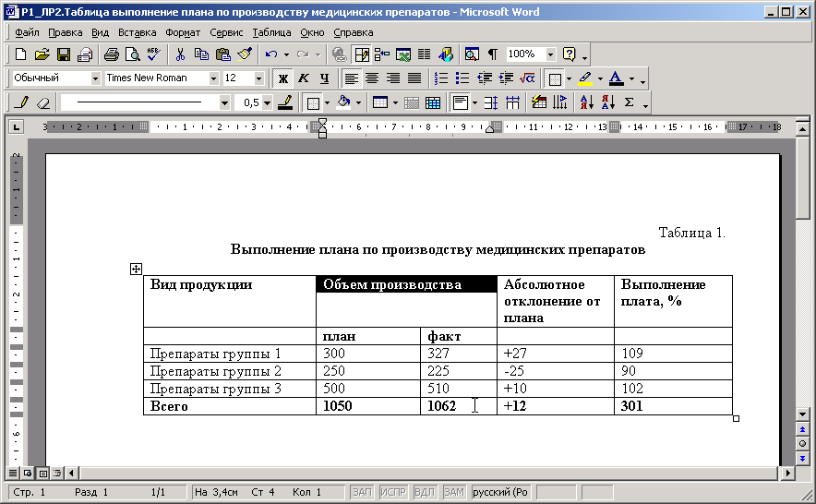Screen dimensions: 816x504
Task: Open the 100% zoom dropdown
Action: pos(550,54)
